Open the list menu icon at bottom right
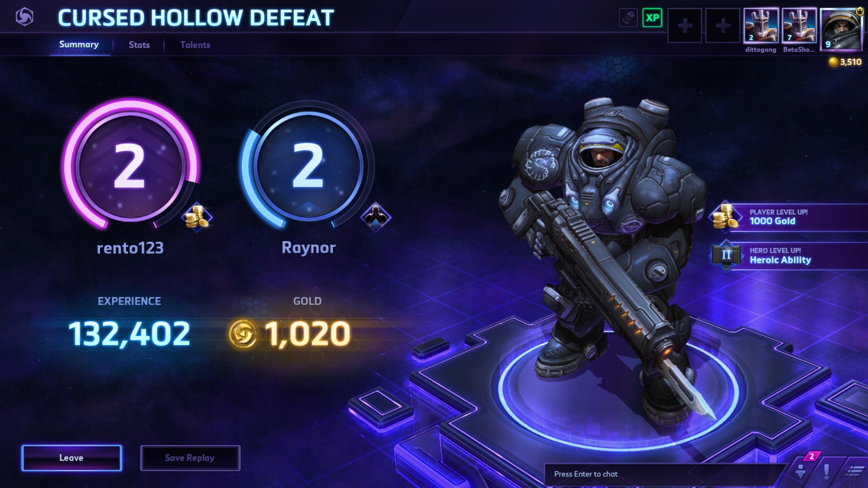 click(x=854, y=471)
